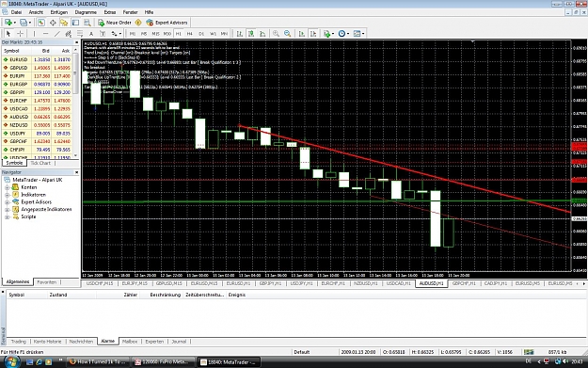Set chart type to line chart
588x368 pixels.
(x=262, y=34)
